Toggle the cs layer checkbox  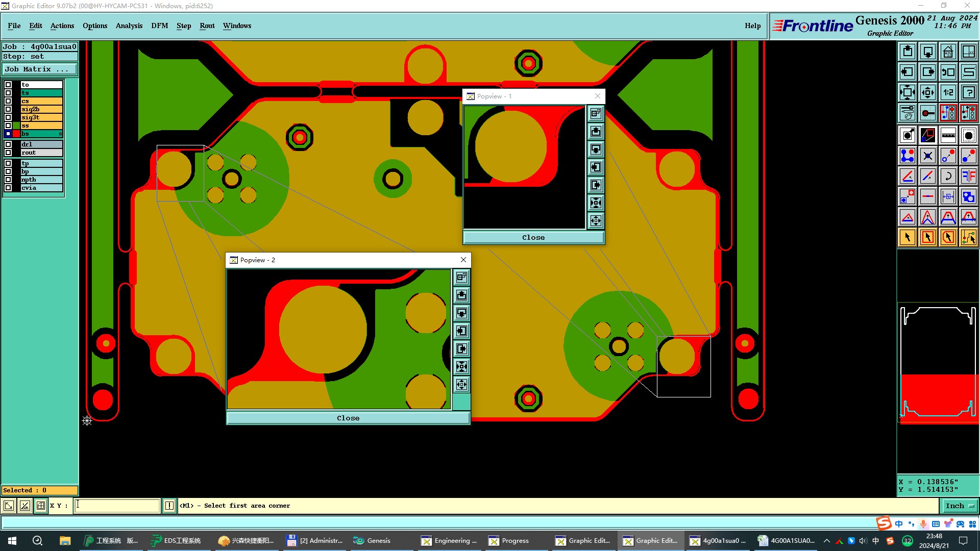click(x=8, y=101)
